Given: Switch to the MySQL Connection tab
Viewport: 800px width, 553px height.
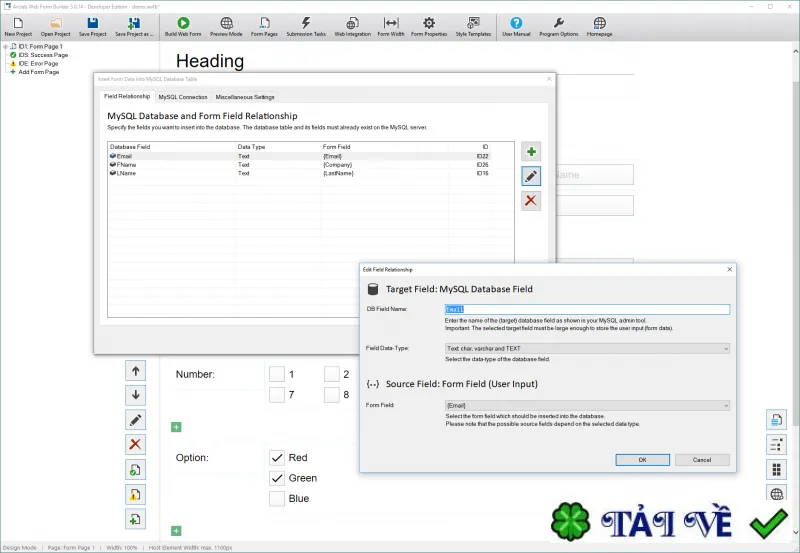Looking at the screenshot, I should 183,97.
